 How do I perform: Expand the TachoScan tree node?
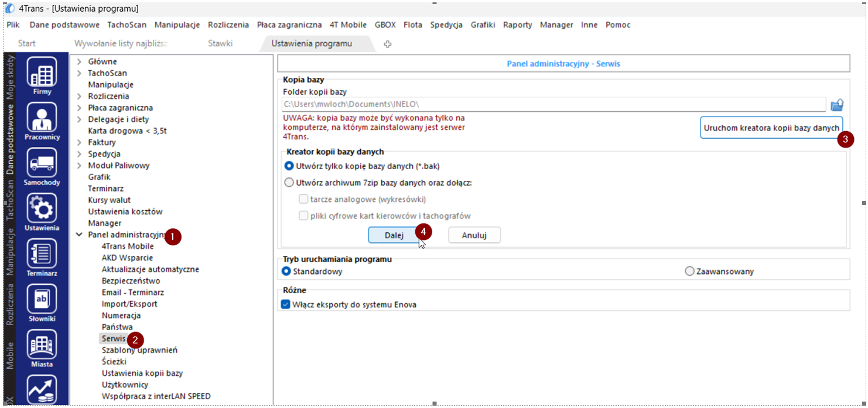pyautogui.click(x=79, y=73)
